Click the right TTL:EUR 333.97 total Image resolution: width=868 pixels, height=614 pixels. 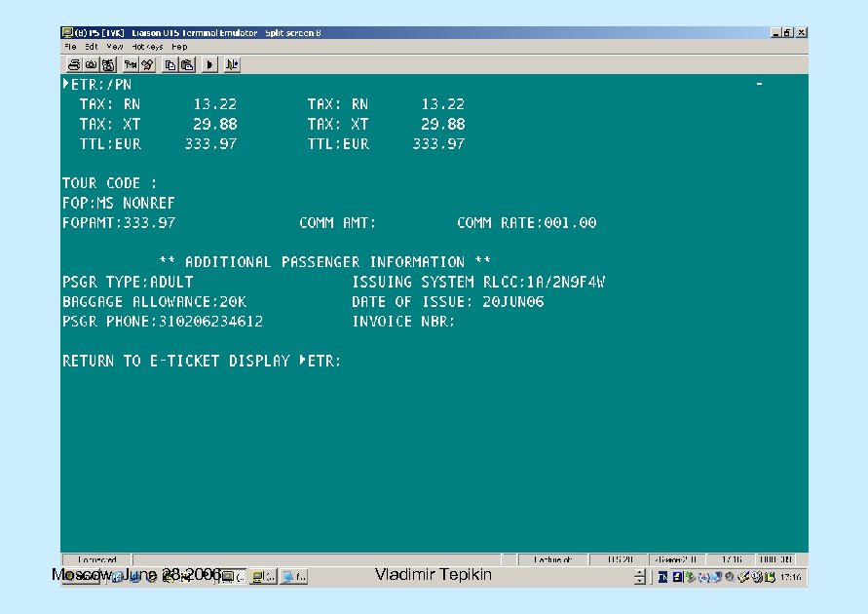point(386,144)
